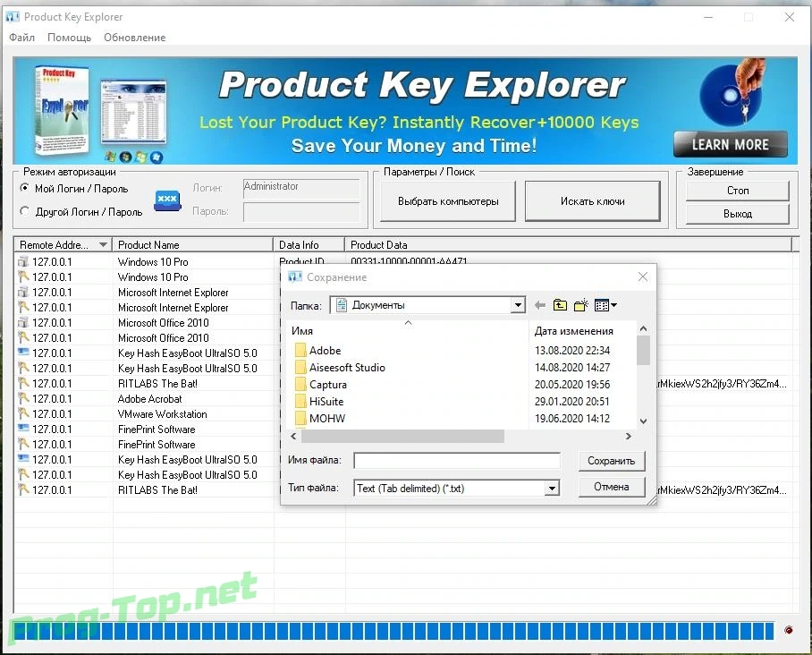The image size is (812, 655).
Task: Click the blue scan progress bar
Action: (393, 631)
